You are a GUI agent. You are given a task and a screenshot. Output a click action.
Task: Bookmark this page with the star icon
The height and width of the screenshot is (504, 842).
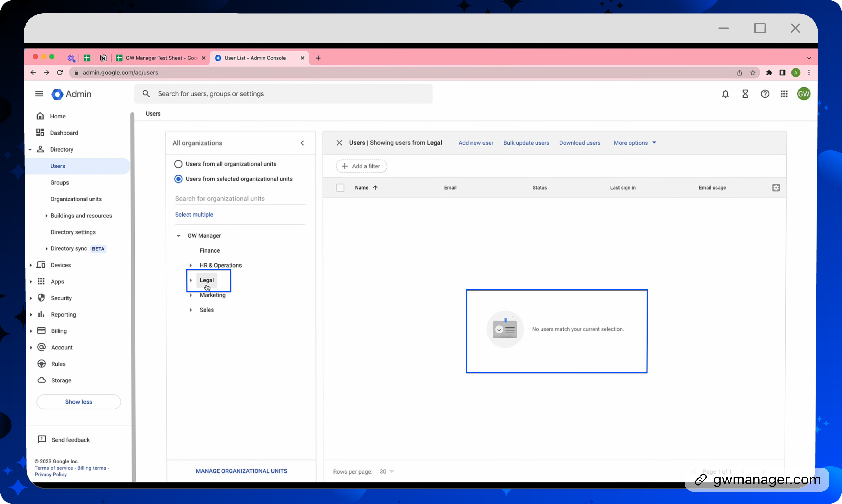[753, 72]
